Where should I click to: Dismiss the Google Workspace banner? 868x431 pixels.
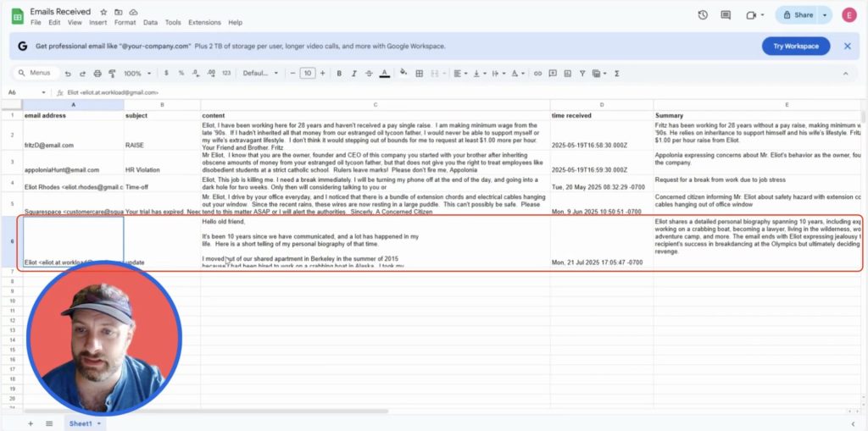(x=847, y=46)
